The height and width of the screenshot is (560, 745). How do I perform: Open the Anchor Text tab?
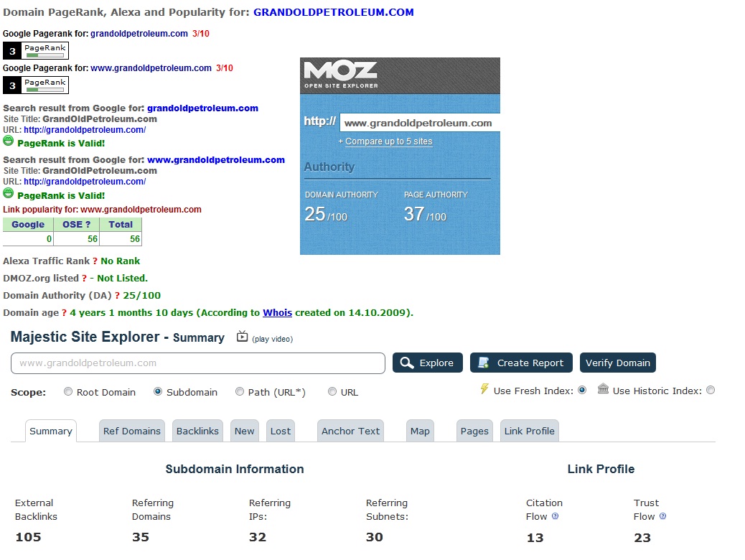[351, 431]
